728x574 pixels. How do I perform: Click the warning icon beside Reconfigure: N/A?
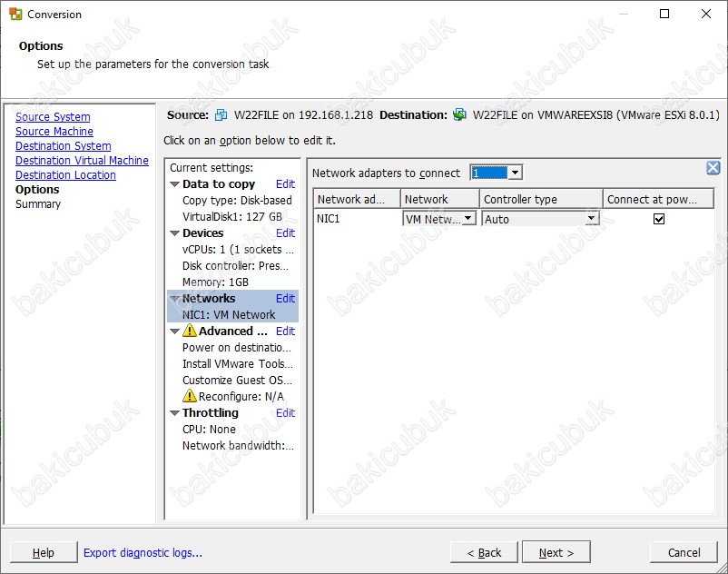(190, 396)
